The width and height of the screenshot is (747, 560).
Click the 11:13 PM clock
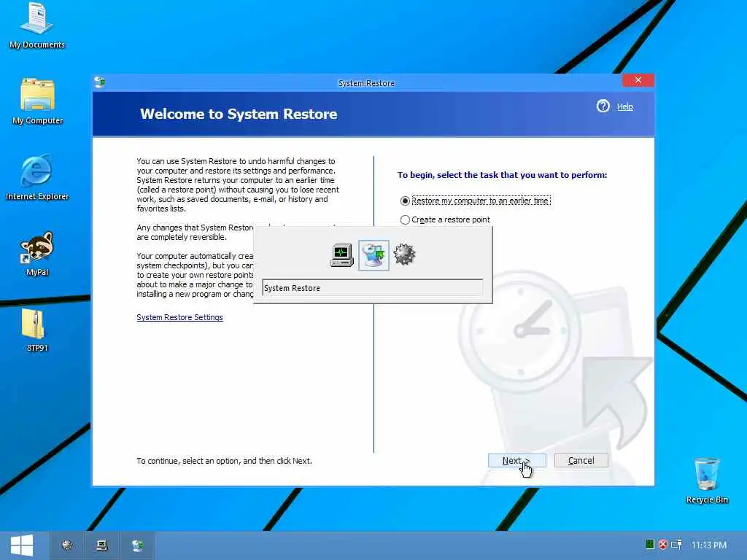pos(709,545)
